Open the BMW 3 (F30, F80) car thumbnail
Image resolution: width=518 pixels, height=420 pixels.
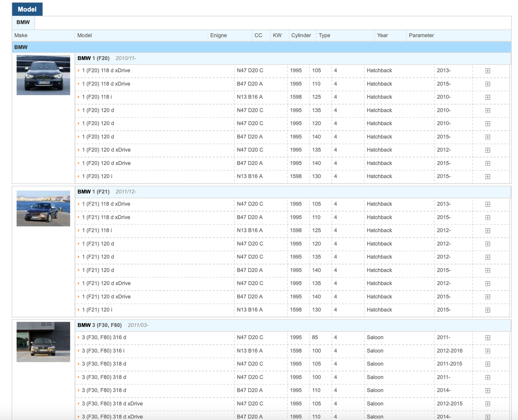[x=43, y=342]
